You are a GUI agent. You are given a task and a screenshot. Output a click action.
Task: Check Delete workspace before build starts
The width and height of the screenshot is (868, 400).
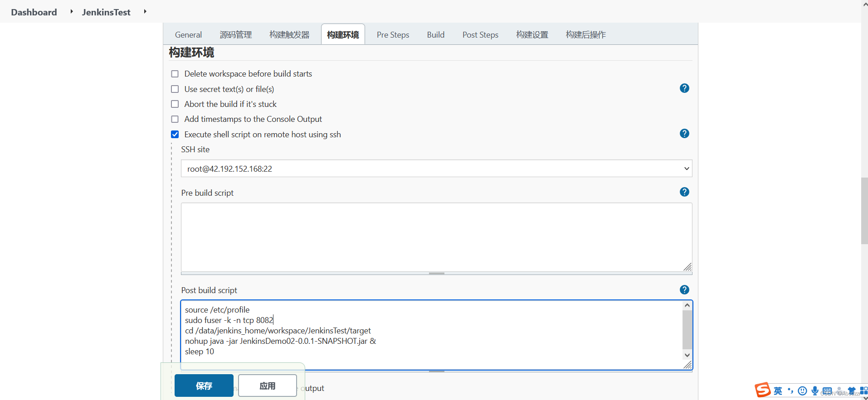pos(175,74)
